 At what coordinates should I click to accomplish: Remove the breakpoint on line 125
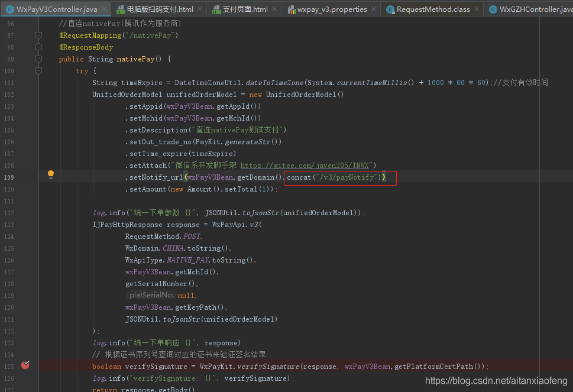[x=25, y=365]
